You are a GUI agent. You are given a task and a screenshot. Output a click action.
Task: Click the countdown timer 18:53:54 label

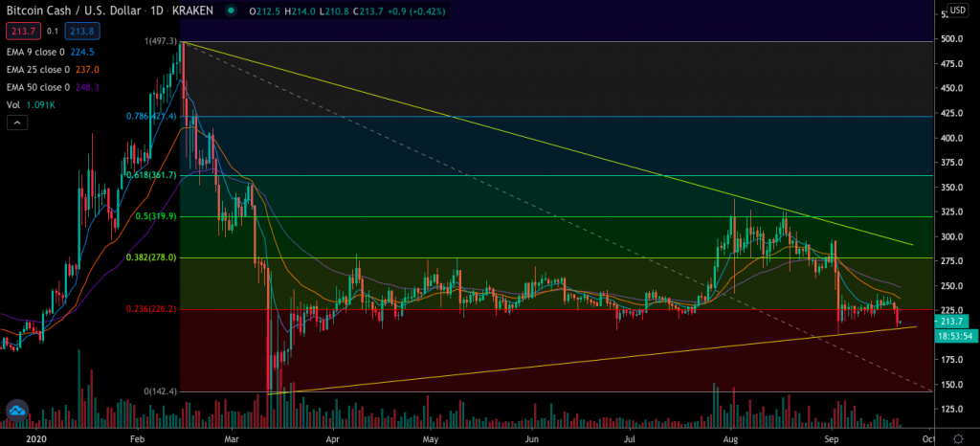click(x=956, y=336)
